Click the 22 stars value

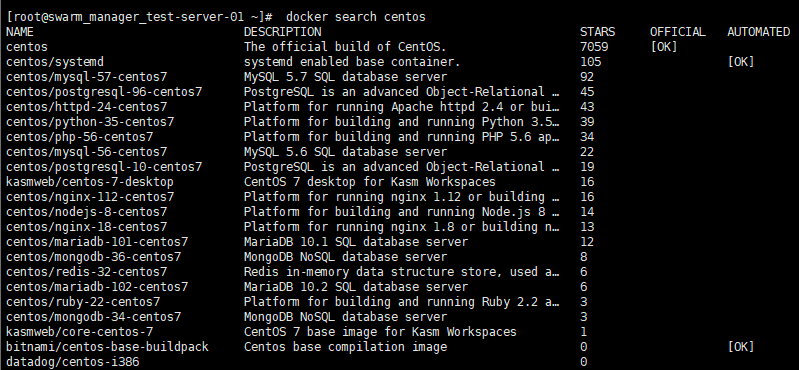pos(587,152)
